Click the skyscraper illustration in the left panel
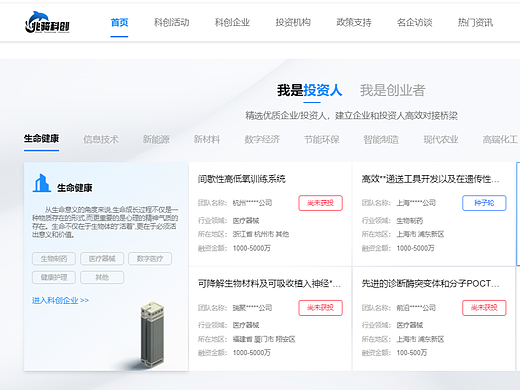Viewport: 520px width, 390px height. pyautogui.click(x=152, y=334)
